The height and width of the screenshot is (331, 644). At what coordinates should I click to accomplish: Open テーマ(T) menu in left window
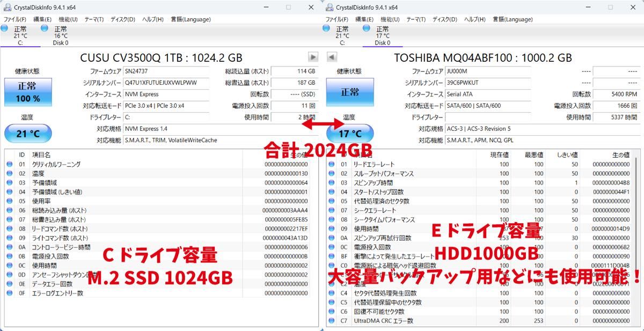click(x=94, y=19)
